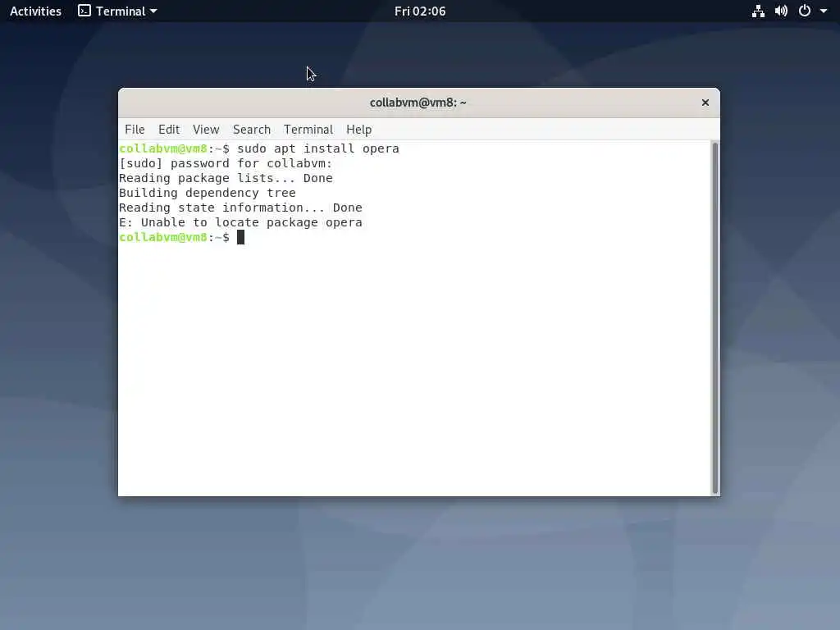Click 'Reading package lists... Done' line

pyautogui.click(x=226, y=178)
